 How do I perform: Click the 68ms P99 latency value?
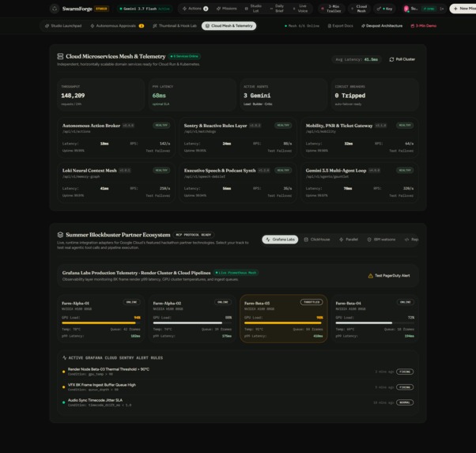pos(159,96)
